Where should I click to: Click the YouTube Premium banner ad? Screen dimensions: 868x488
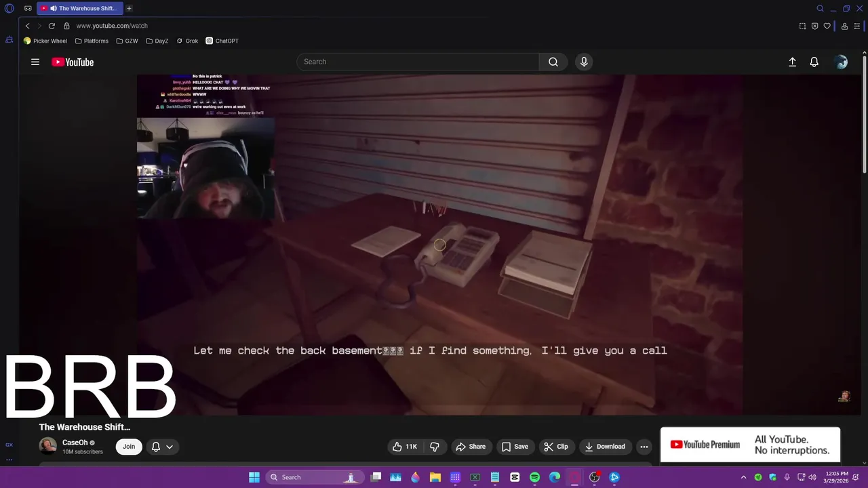point(750,445)
